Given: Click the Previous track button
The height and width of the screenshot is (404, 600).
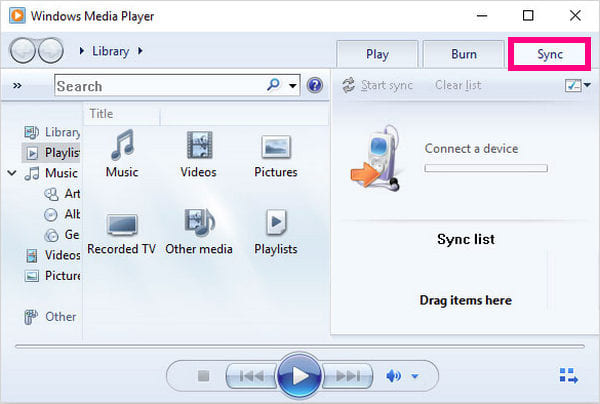Looking at the screenshot, I should 251,376.
